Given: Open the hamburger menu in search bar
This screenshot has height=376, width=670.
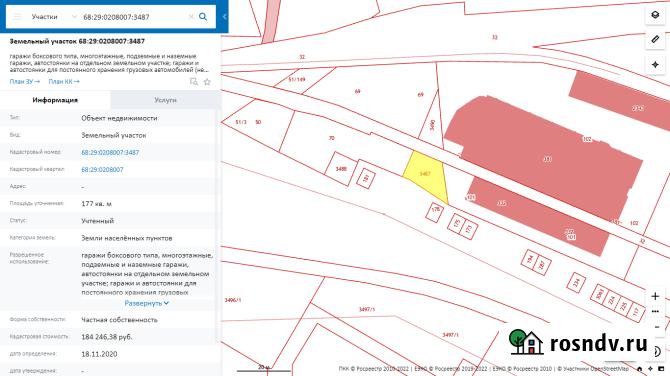Looking at the screenshot, I should [x=18, y=17].
